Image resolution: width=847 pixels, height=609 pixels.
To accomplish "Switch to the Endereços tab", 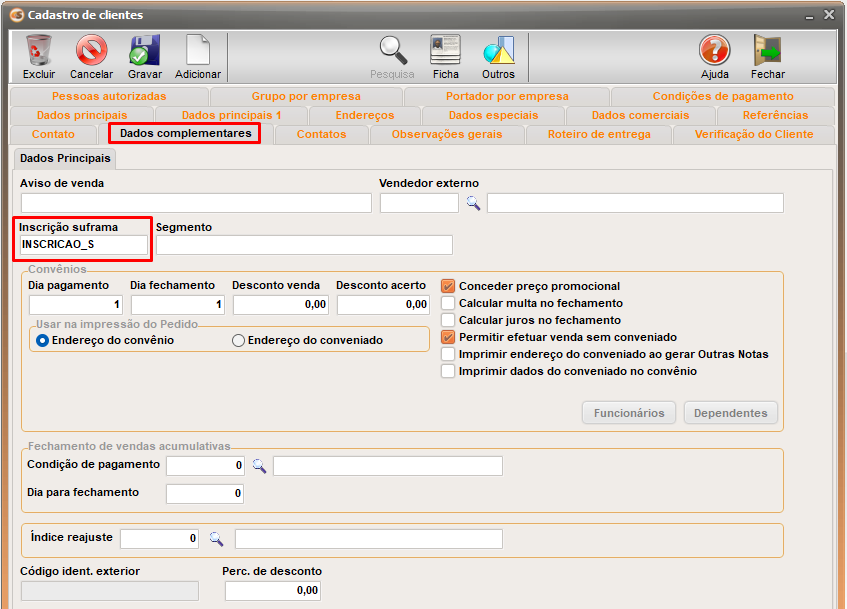I will 364,115.
